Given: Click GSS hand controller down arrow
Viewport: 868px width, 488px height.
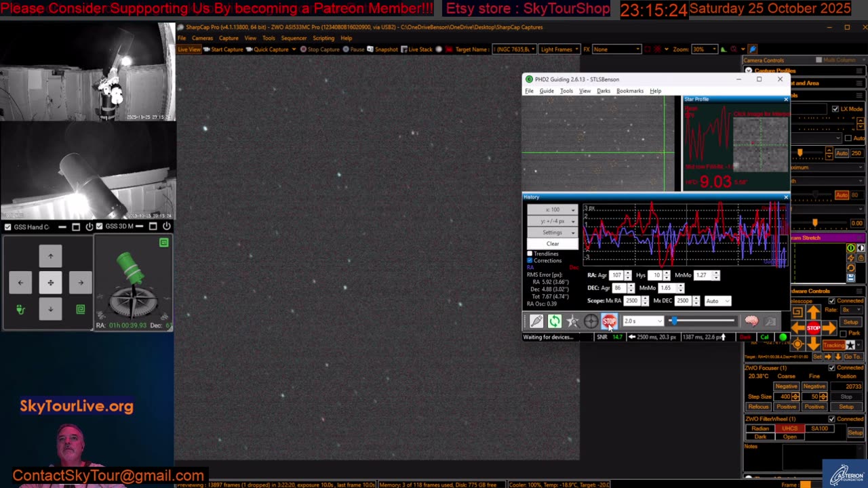Looking at the screenshot, I should tap(50, 309).
